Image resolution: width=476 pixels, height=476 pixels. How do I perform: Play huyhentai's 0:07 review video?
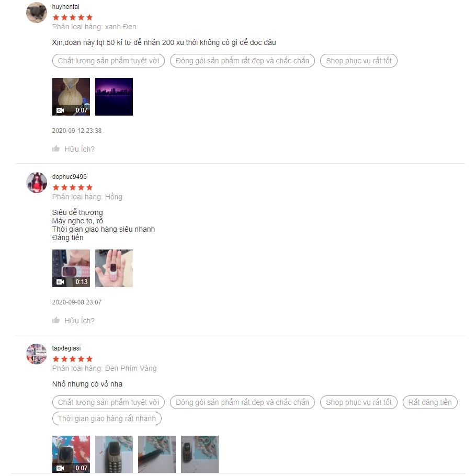pos(71,97)
